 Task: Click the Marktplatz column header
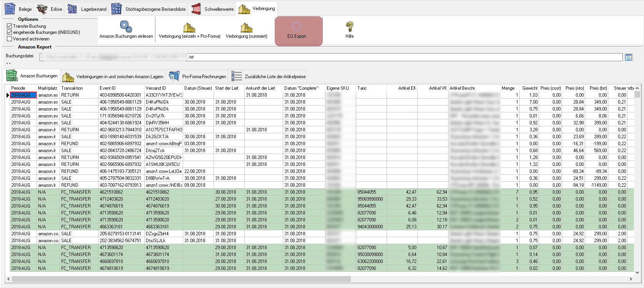(x=47, y=88)
